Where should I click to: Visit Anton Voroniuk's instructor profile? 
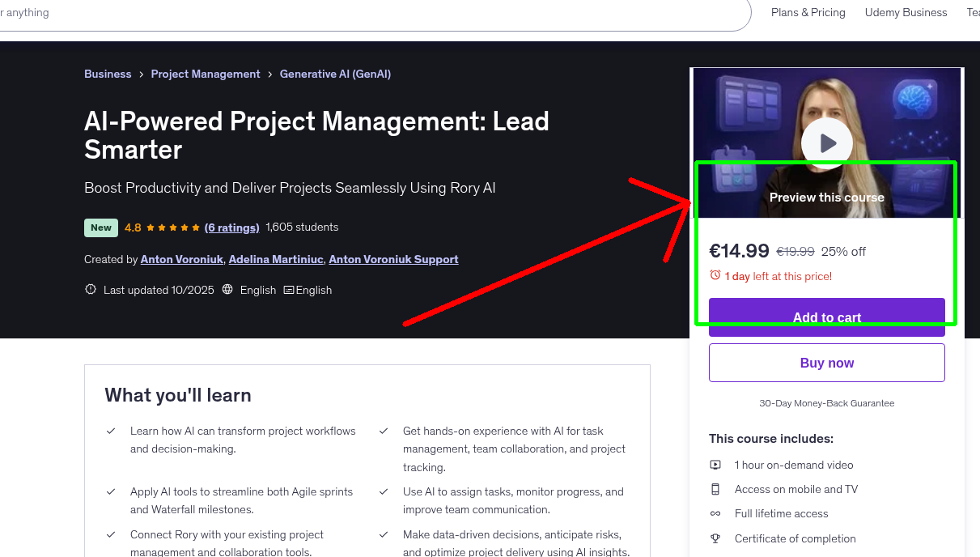pos(181,259)
